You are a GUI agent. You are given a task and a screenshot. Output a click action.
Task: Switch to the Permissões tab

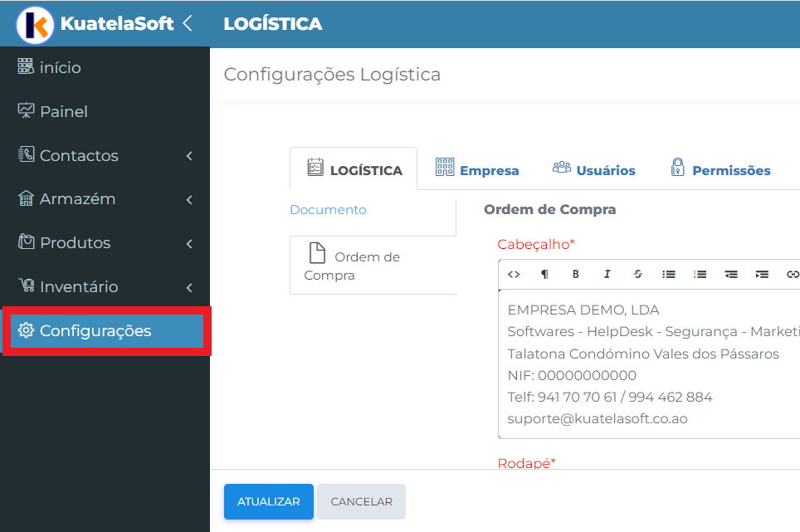coord(720,168)
